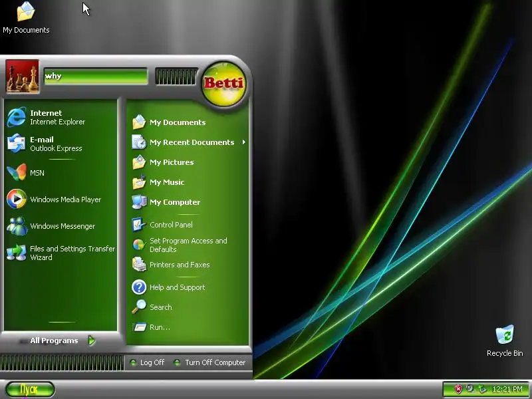This screenshot has height=399, width=532.
Task: Click the green Пуск Start button
Action: tap(30, 389)
